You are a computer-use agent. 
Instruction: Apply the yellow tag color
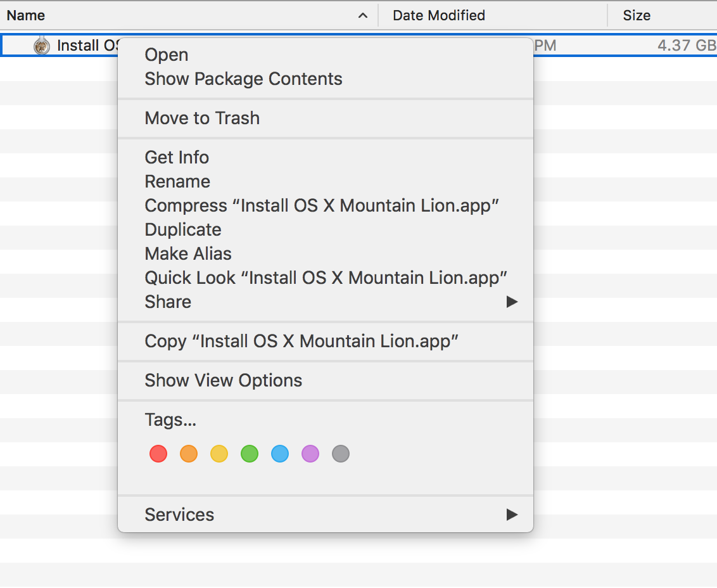219,454
